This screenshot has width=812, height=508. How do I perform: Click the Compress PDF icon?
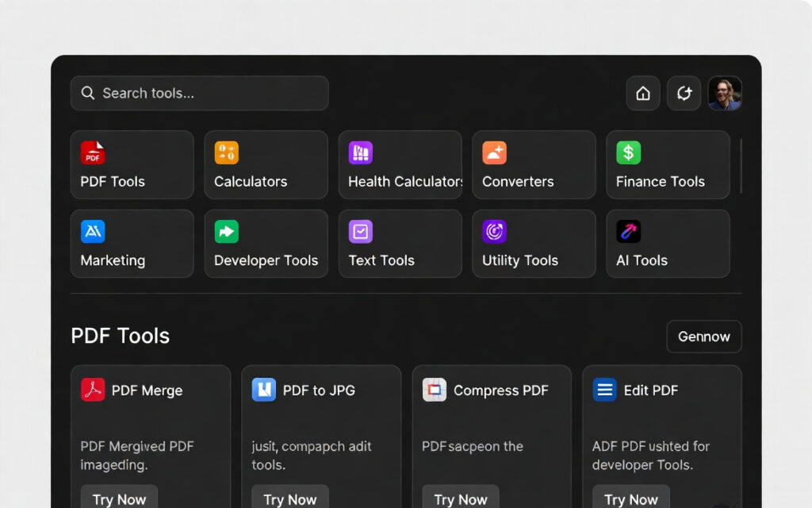pyautogui.click(x=435, y=389)
